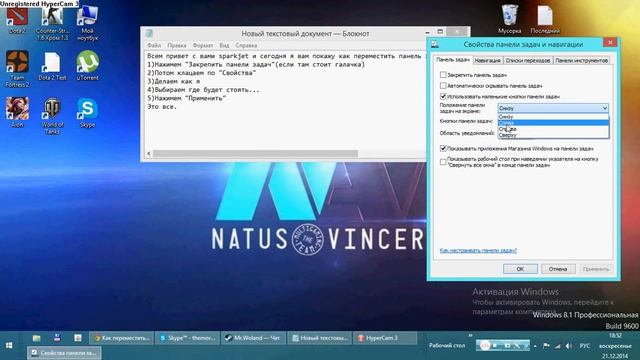Open the Правка menu in Notepad
Screen dimensions: 640x360
point(177,45)
